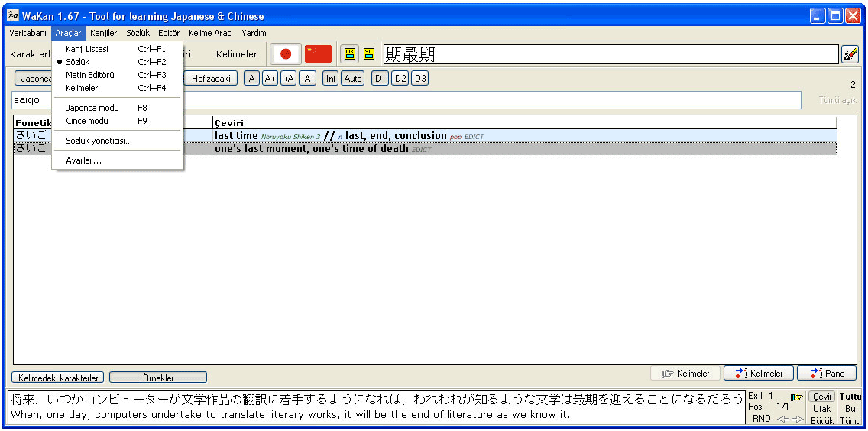Click the saigo search input field
This screenshot has width=868, height=431.
(x=406, y=100)
